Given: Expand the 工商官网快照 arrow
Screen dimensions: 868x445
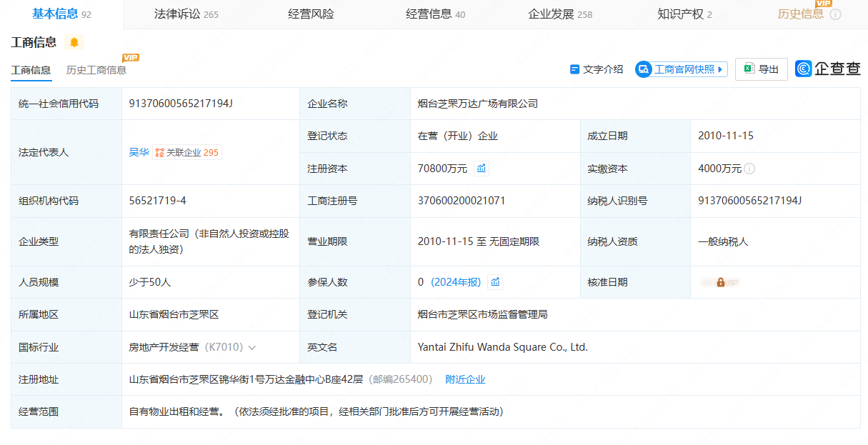Looking at the screenshot, I should tap(720, 69).
